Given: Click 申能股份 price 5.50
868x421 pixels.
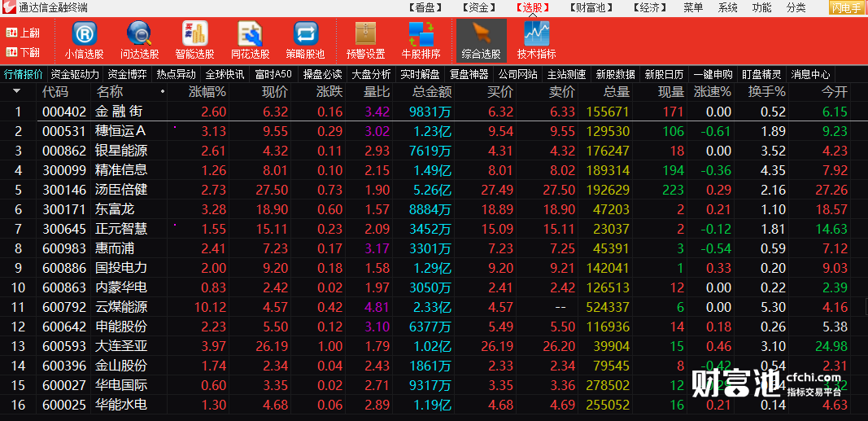Looking at the screenshot, I should pos(275,327).
